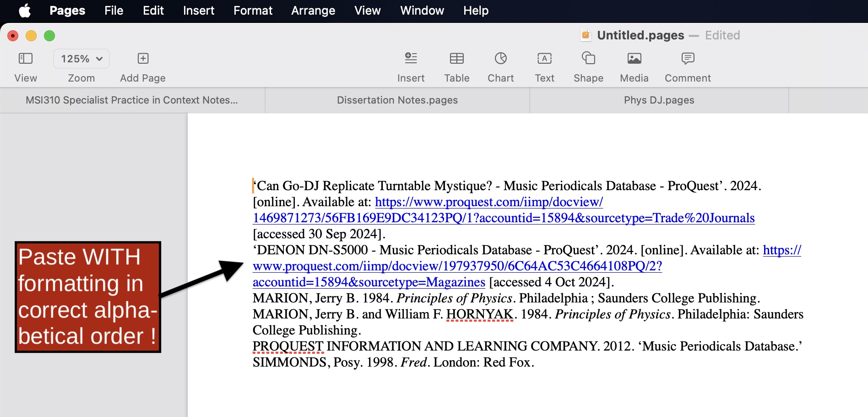This screenshot has height=417, width=868.
Task: Switch to Phys DJ.pages tab
Action: pyautogui.click(x=659, y=100)
